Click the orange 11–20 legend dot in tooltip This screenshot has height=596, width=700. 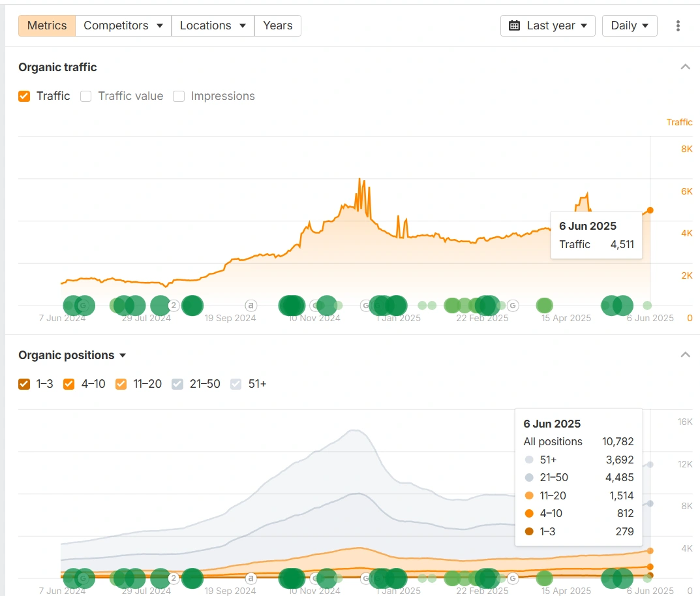[529, 495]
